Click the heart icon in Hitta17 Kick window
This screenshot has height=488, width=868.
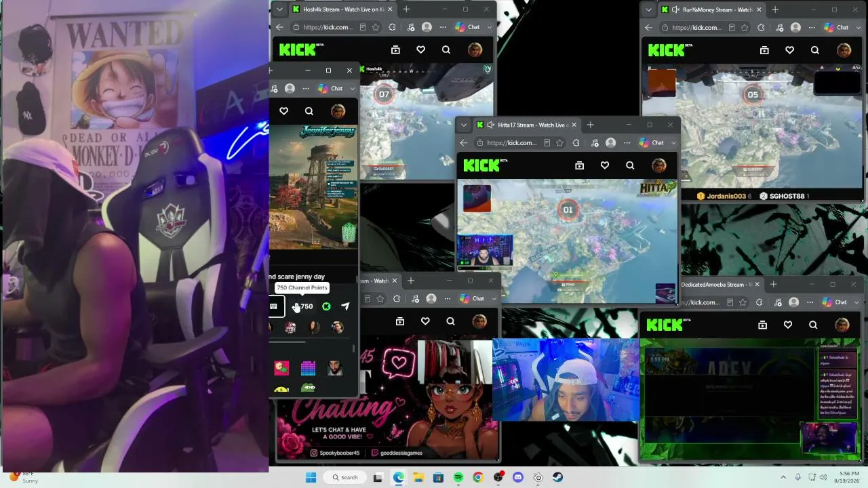click(605, 165)
